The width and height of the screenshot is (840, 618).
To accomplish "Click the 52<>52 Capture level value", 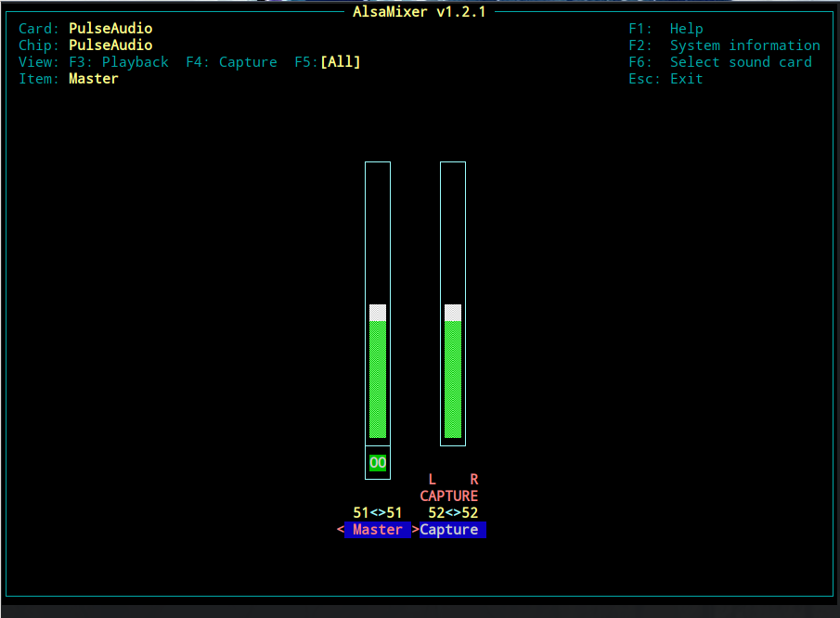I will click(453, 512).
